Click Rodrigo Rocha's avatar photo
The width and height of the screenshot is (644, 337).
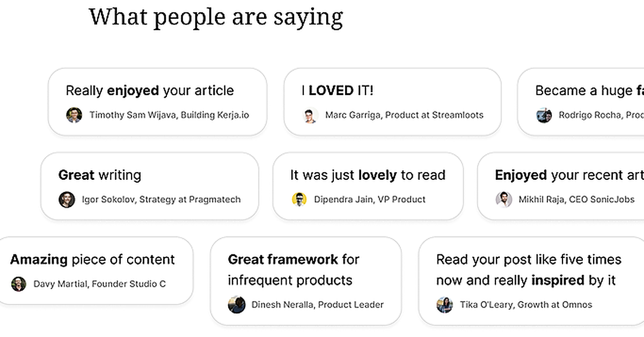[544, 115]
